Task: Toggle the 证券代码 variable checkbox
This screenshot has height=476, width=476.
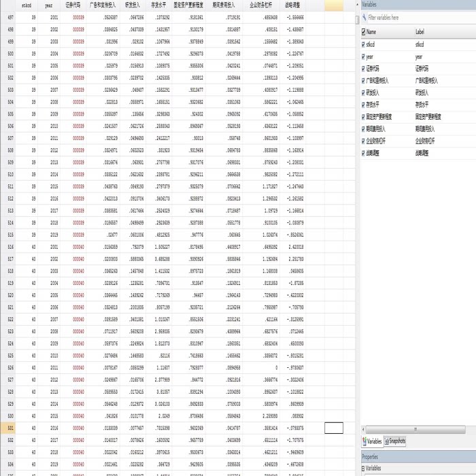Action: (363, 69)
